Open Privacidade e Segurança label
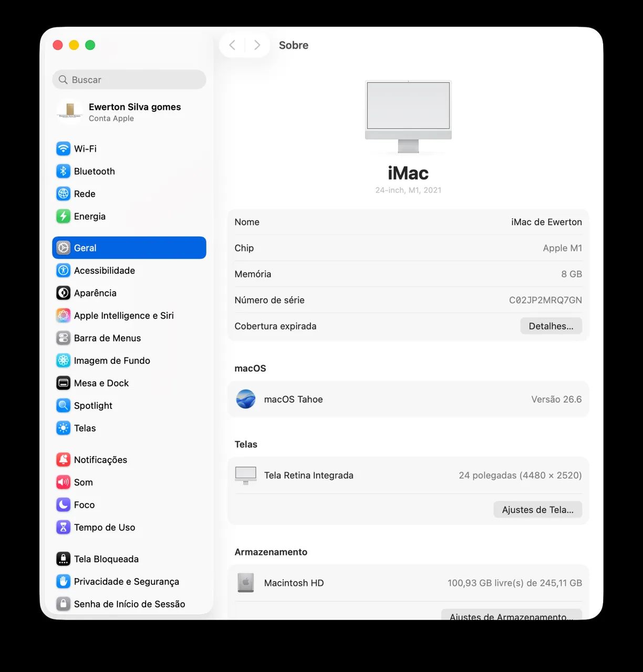 (127, 582)
